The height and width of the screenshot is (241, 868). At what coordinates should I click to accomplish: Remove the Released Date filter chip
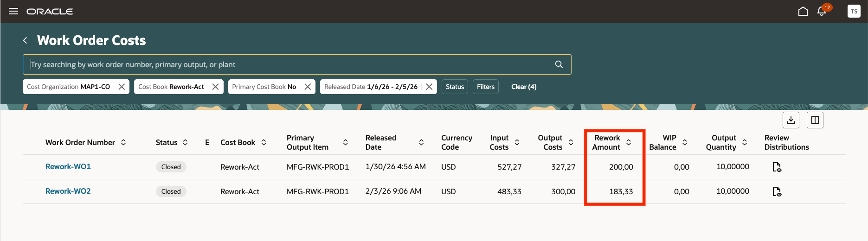click(x=429, y=87)
